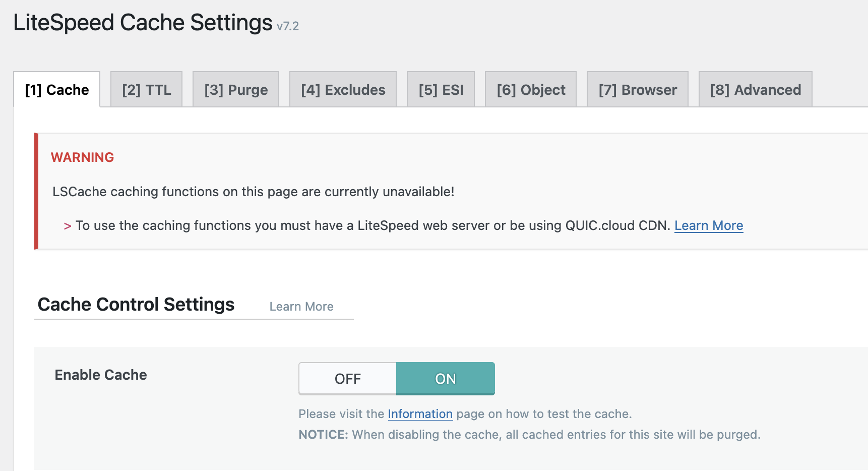Click the Enable Cache setting label

coord(101,375)
